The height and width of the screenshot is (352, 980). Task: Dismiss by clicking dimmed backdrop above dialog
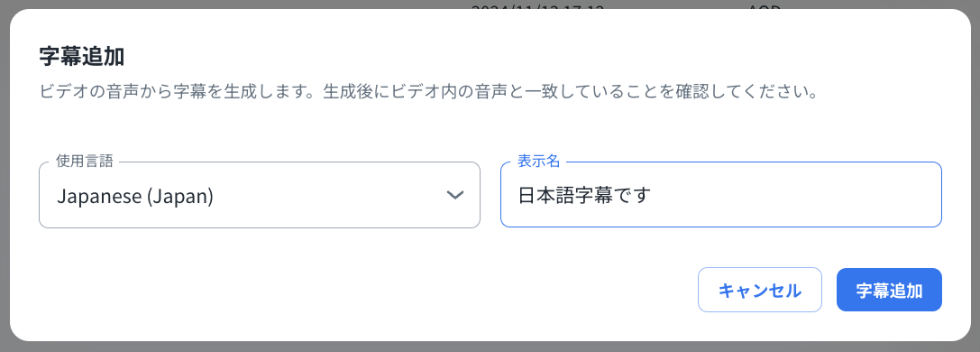(250, 4)
